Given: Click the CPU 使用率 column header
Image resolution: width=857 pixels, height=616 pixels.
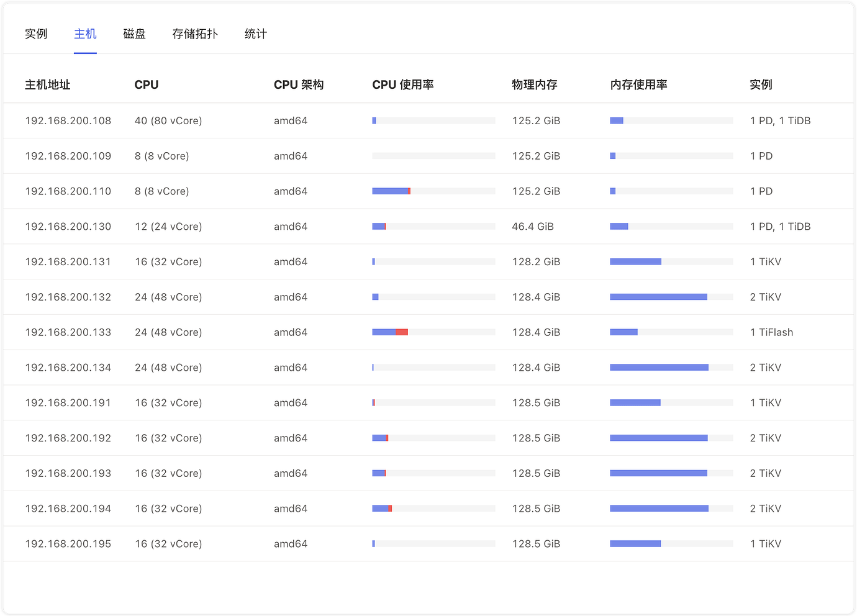Looking at the screenshot, I should click(x=402, y=84).
